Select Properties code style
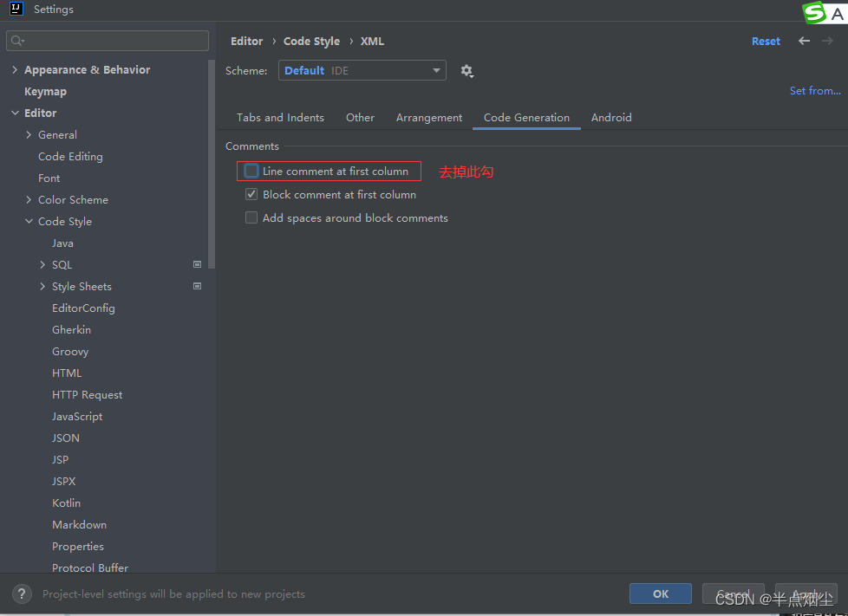Screen dimensions: 848x616 point(78,547)
